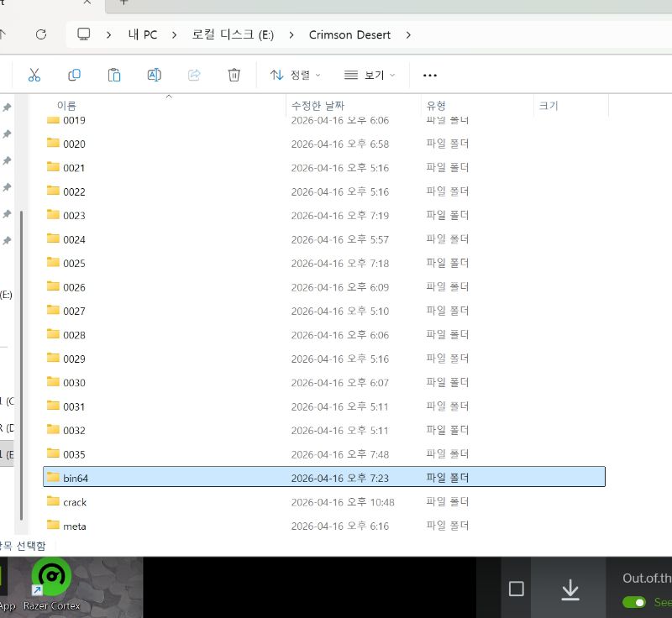This screenshot has height=618, width=672.
Task: Open the 정렬 sort dropdown
Action: 296,75
